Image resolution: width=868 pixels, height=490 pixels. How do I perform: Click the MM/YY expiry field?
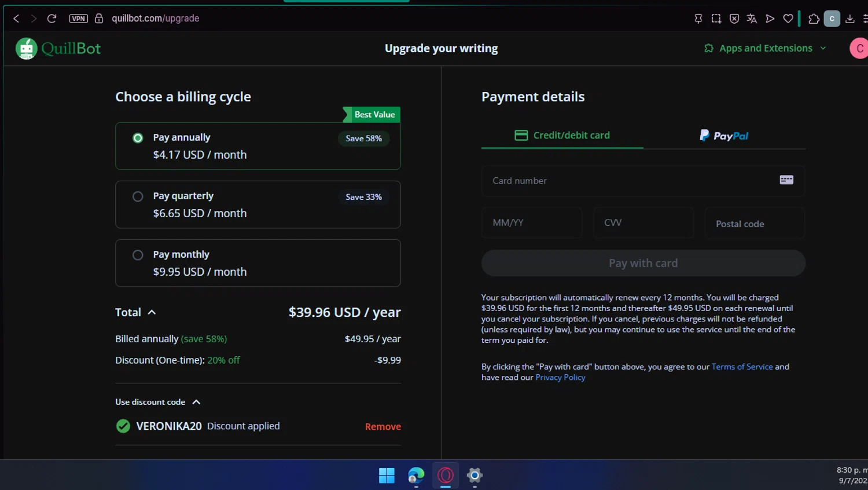click(x=532, y=223)
